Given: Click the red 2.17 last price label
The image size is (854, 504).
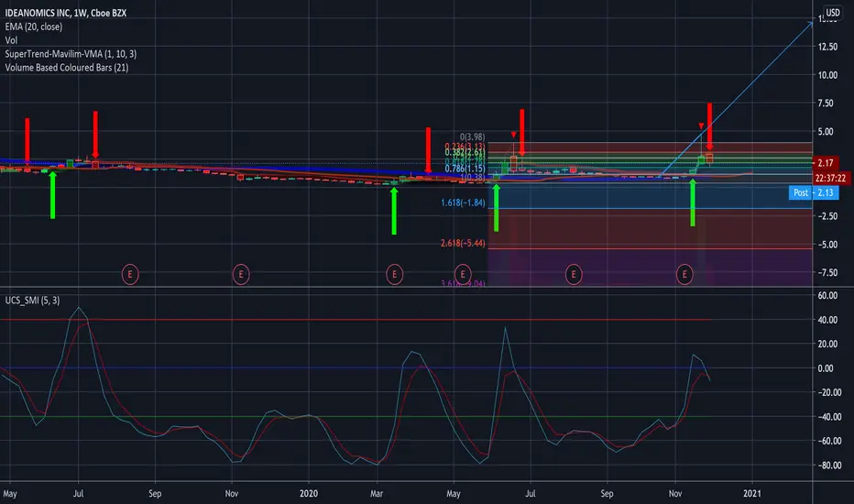Looking at the screenshot, I should [x=825, y=162].
